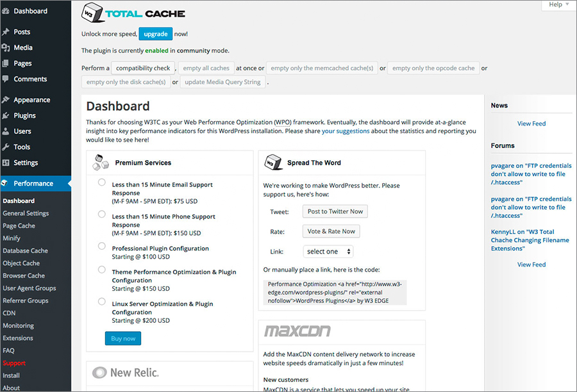Click the manual link code text box
The height and width of the screenshot is (392, 577).
[x=335, y=292]
